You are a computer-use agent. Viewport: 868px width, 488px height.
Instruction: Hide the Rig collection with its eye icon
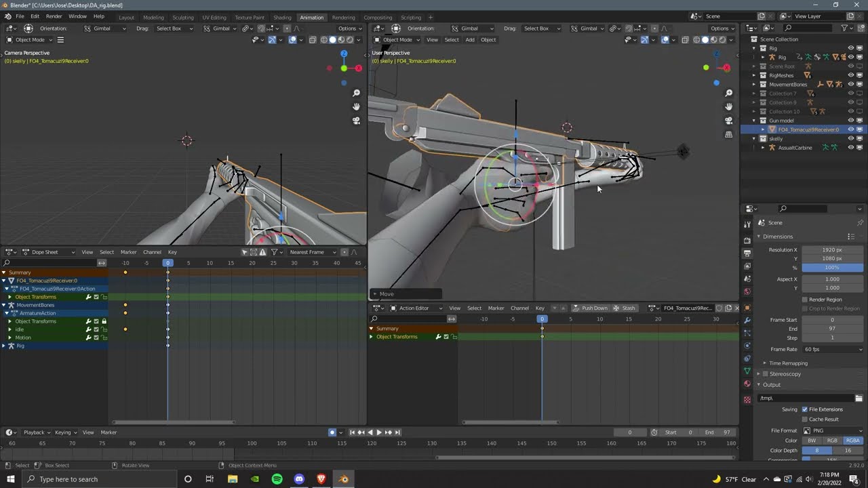pyautogui.click(x=851, y=48)
